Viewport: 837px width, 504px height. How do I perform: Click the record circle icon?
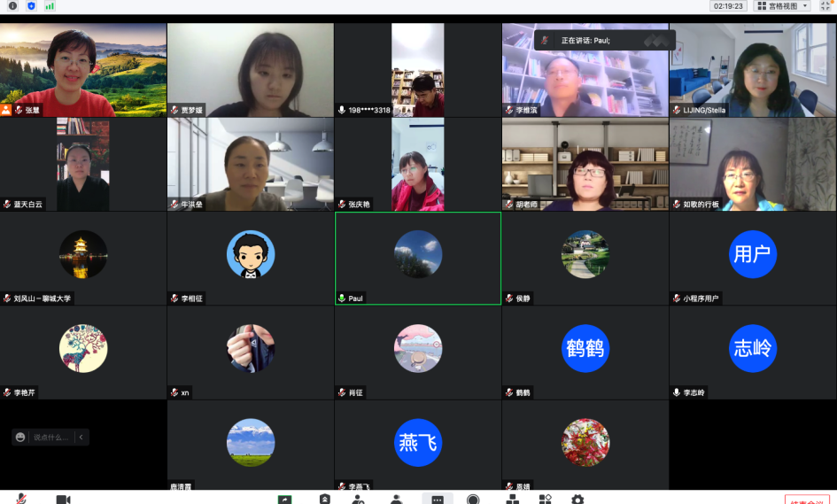click(473, 500)
